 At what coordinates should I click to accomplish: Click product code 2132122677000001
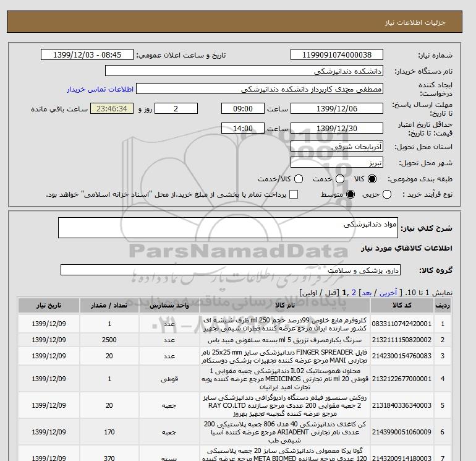pos(402,379)
